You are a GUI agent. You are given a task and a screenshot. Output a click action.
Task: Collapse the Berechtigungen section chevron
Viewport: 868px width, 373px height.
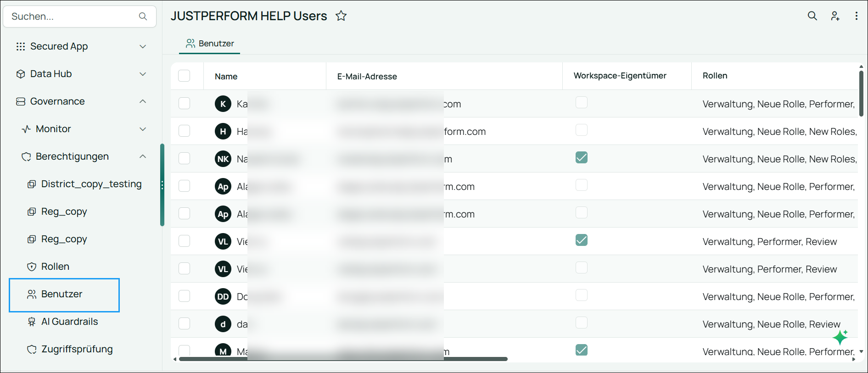pos(143,156)
